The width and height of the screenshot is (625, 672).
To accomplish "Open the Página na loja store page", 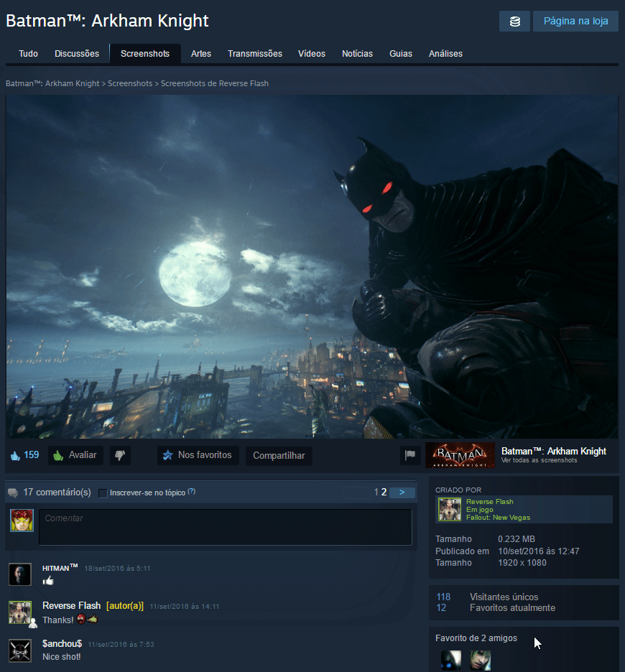I will click(x=575, y=21).
